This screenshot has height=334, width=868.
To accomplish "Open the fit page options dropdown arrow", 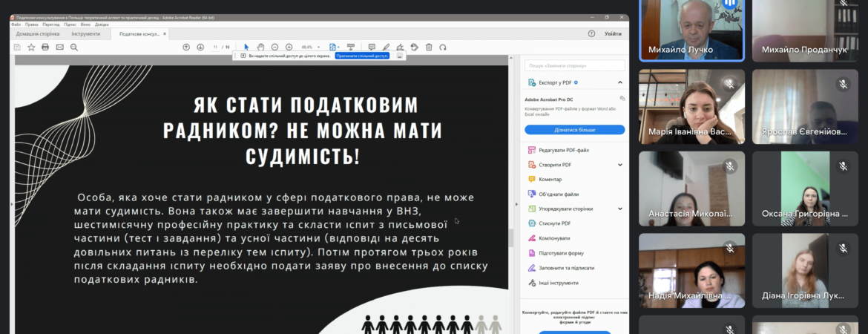I will click(338, 48).
